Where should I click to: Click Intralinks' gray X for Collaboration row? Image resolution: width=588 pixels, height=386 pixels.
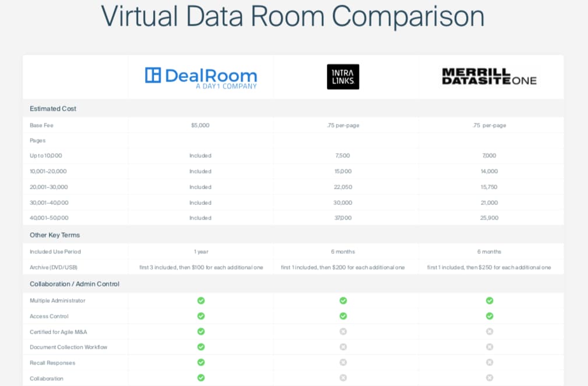click(343, 378)
